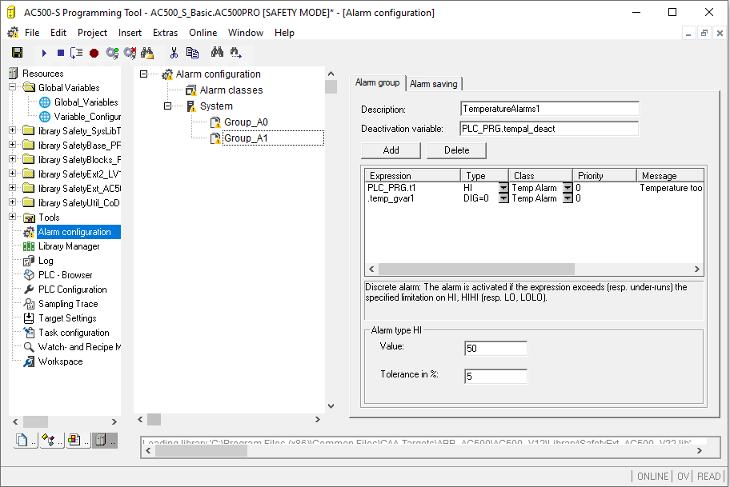Click the Find binoculars icon
This screenshot has width=730, height=487.
pos(216,52)
